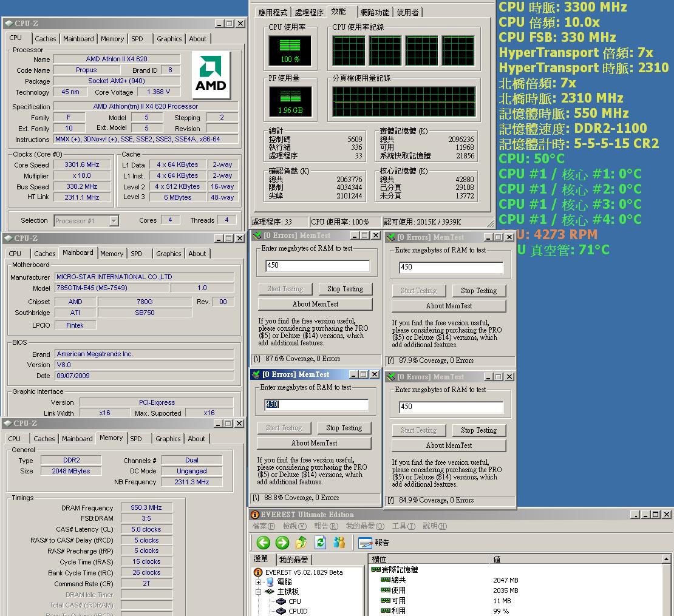Switch to 網路功能 tab in Task Manager
The height and width of the screenshot is (616, 674).
pyautogui.click(x=375, y=12)
